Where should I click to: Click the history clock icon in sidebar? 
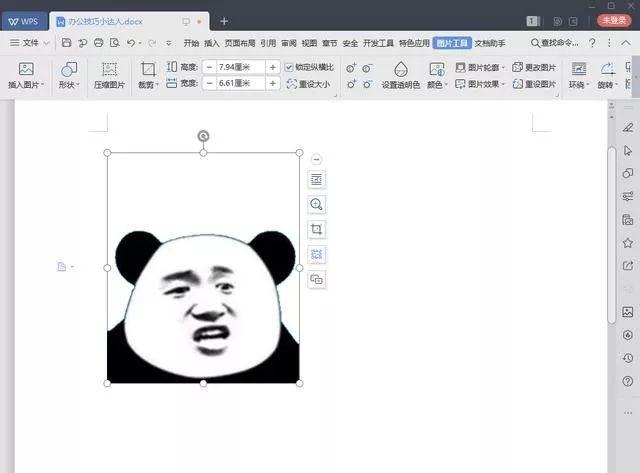click(x=627, y=358)
